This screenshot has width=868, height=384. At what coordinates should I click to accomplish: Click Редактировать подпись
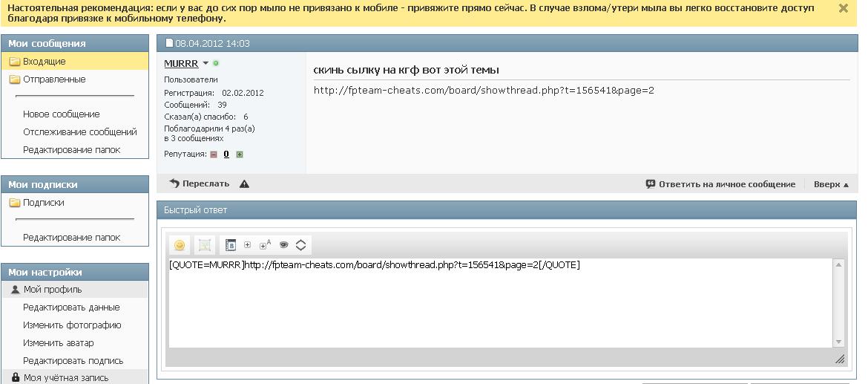pos(73,361)
